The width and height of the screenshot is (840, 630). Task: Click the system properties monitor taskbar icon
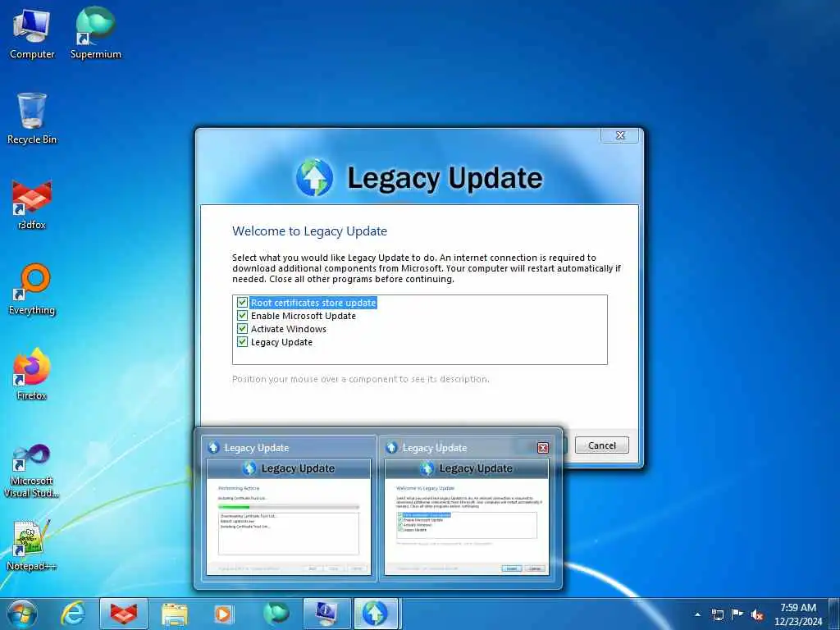point(326,614)
